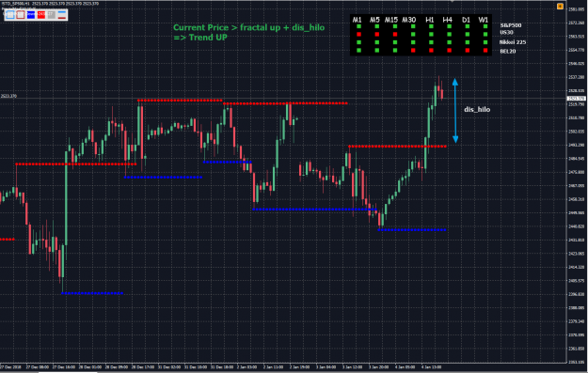
Task: Click the 2523.370 price label at left edge
Action: pyautogui.click(x=8, y=96)
